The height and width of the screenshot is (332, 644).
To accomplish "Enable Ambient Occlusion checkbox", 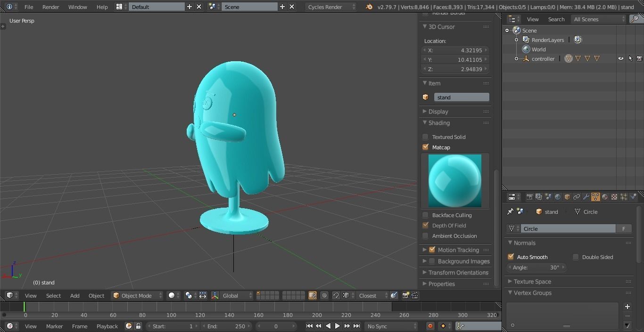I will [x=426, y=236].
